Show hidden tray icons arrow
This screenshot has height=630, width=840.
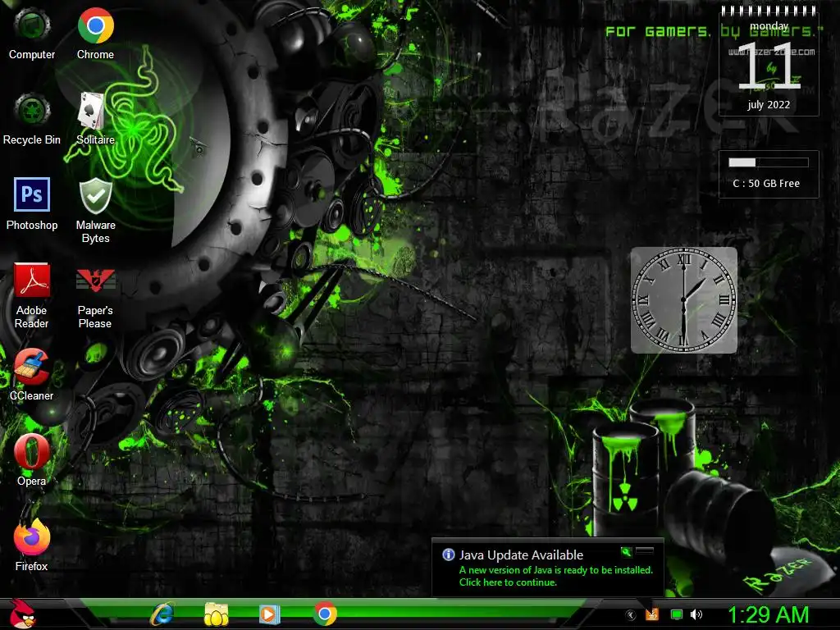(x=631, y=615)
